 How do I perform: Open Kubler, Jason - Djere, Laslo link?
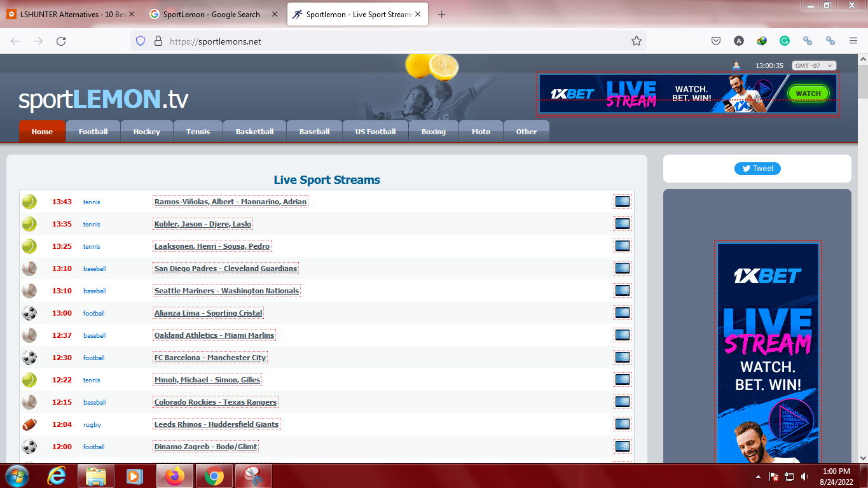click(203, 224)
